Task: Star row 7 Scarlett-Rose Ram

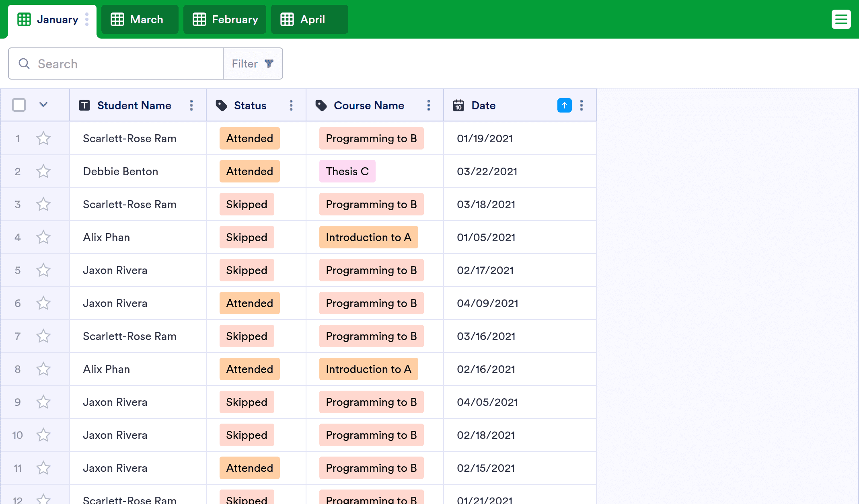Action: (43, 336)
